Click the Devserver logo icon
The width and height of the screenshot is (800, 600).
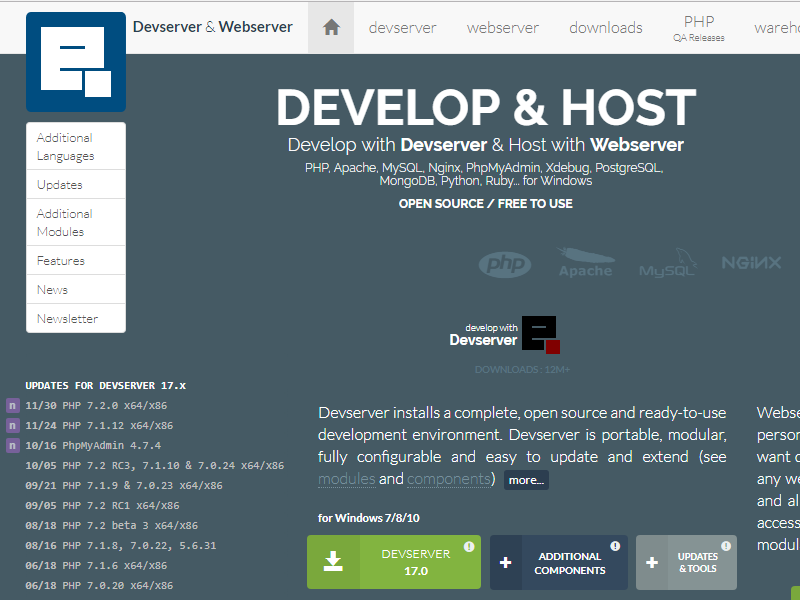75,60
